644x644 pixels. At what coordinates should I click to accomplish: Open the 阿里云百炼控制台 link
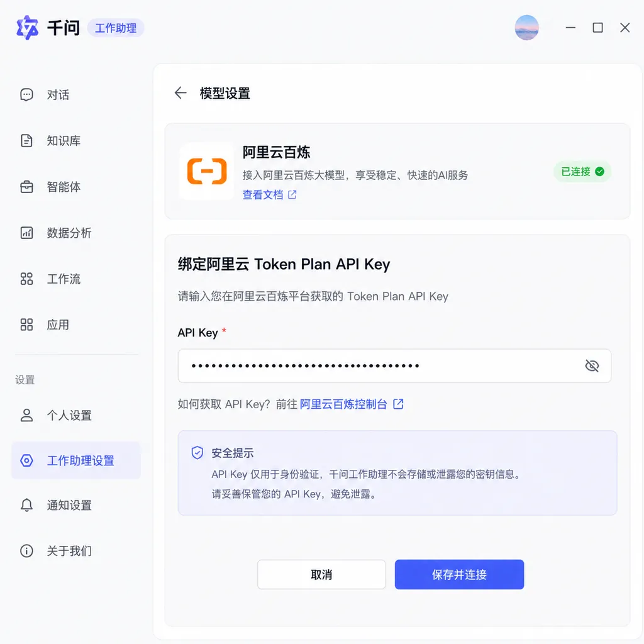coord(343,404)
